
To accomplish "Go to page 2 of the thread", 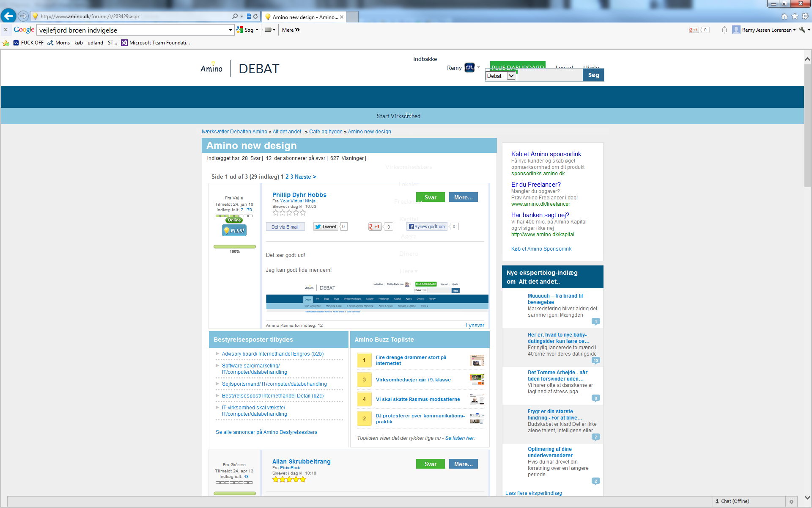I will click(x=287, y=177).
